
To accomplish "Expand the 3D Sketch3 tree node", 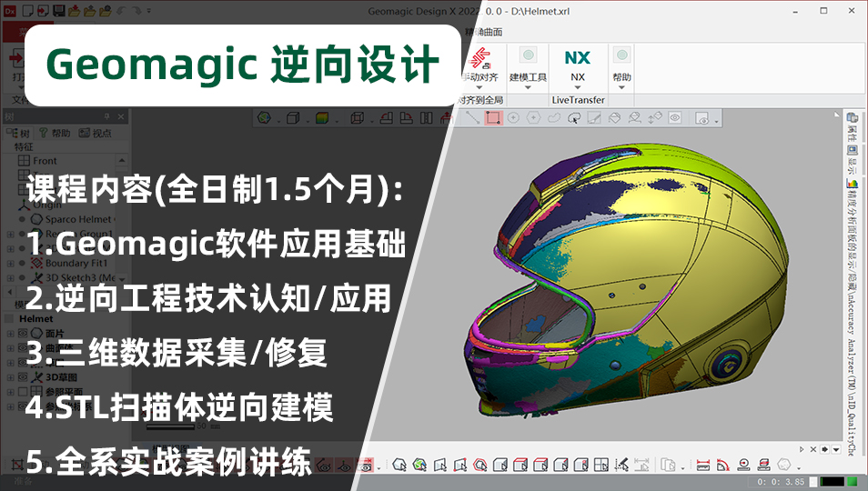I will (x=11, y=277).
